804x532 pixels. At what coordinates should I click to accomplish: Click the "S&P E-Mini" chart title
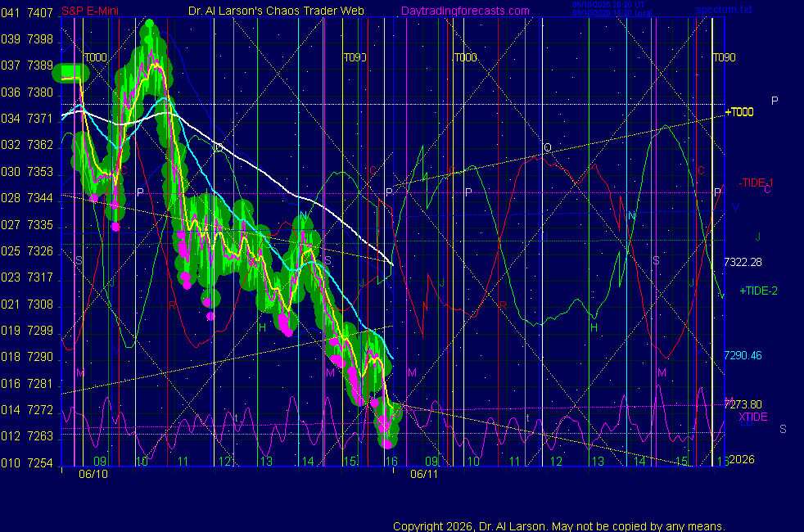pos(90,11)
